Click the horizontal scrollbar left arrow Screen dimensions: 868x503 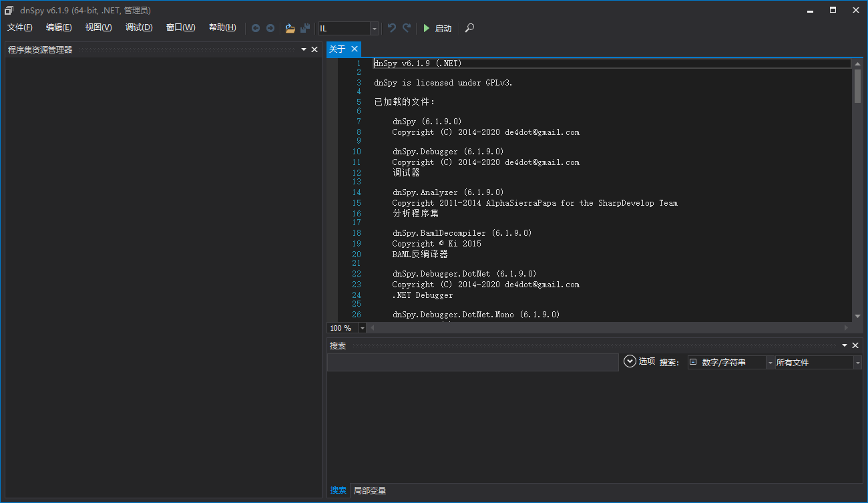[x=373, y=328]
